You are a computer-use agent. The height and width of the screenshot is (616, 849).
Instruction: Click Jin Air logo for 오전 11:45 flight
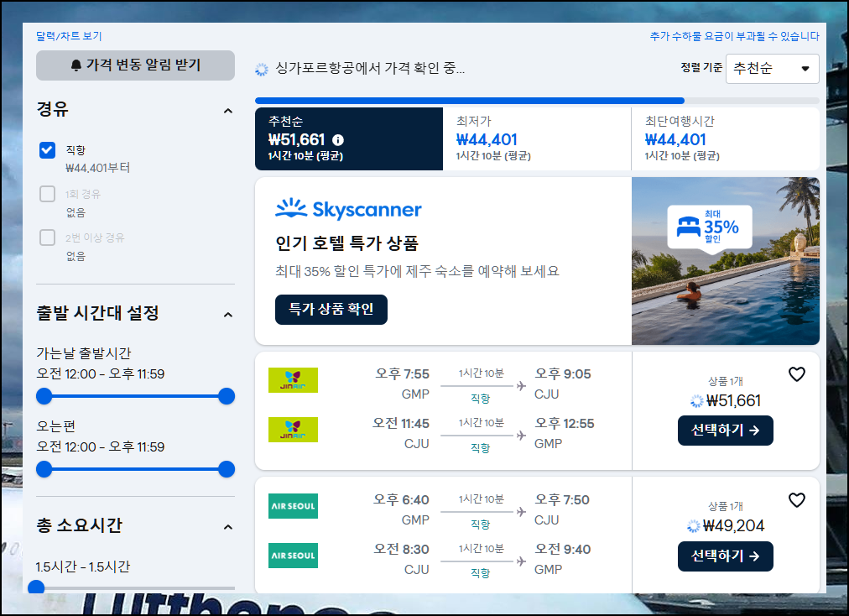293,430
